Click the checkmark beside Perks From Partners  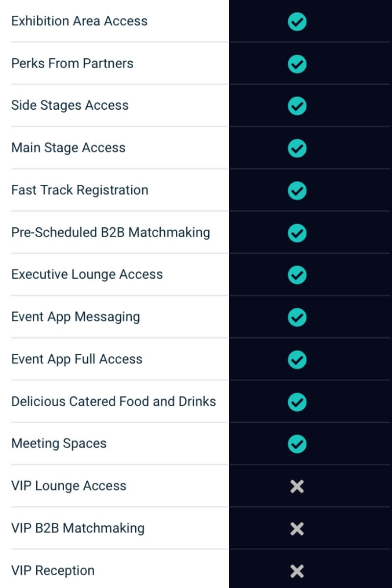click(297, 64)
